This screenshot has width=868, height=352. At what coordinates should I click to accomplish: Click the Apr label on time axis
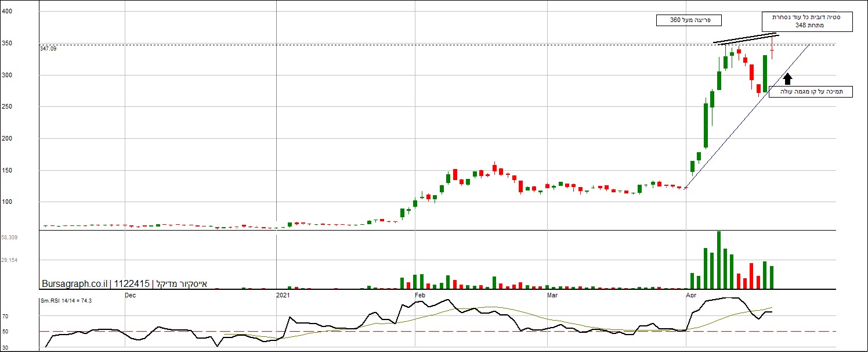pyautogui.click(x=690, y=295)
